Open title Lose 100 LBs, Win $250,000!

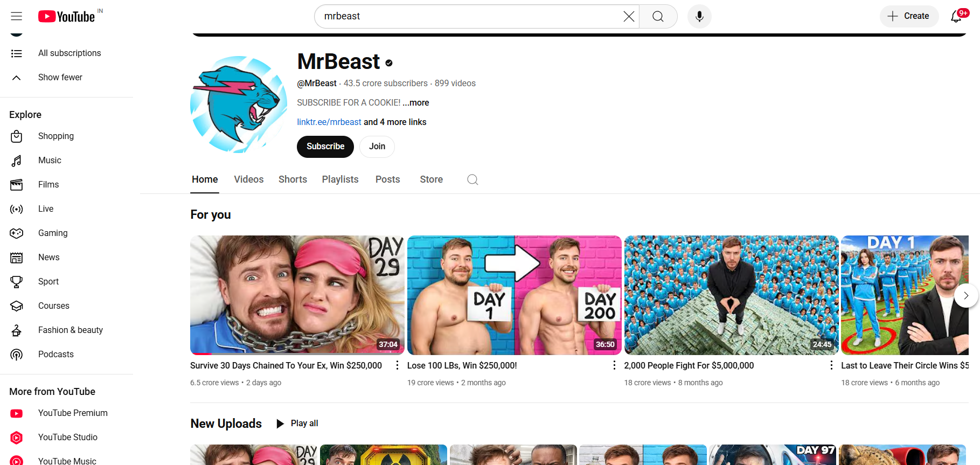tap(462, 366)
